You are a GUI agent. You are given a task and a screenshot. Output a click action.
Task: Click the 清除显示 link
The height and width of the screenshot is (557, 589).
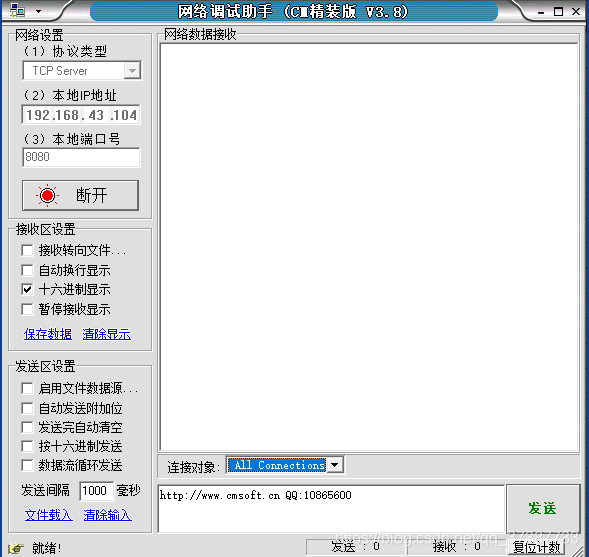coord(107,334)
